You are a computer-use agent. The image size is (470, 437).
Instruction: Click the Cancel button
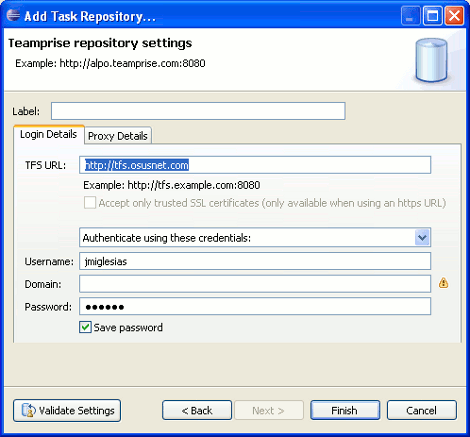point(422,410)
